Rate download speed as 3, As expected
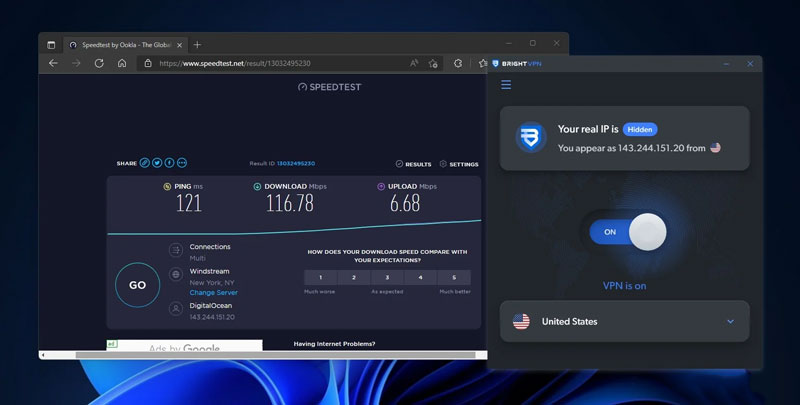The image size is (800, 405). pyautogui.click(x=387, y=277)
